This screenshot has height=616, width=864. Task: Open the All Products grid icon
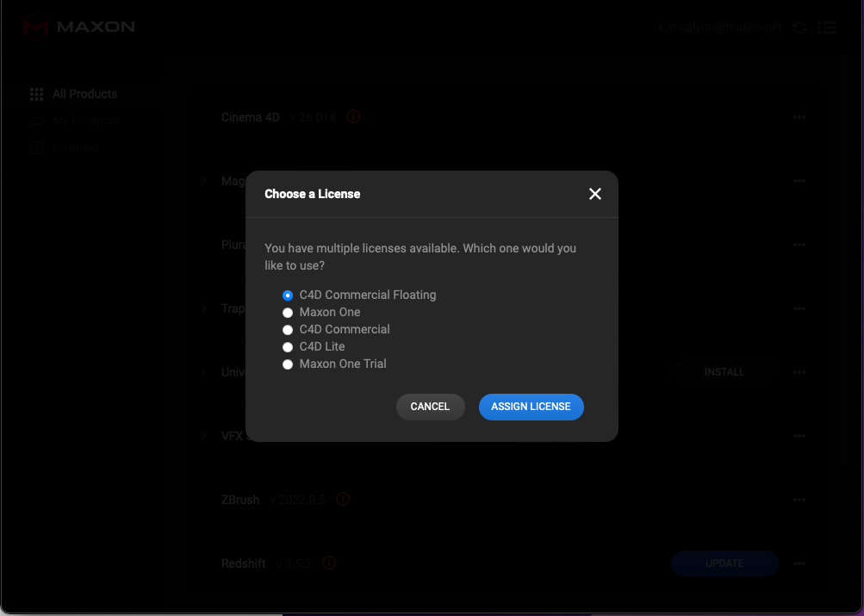36,93
